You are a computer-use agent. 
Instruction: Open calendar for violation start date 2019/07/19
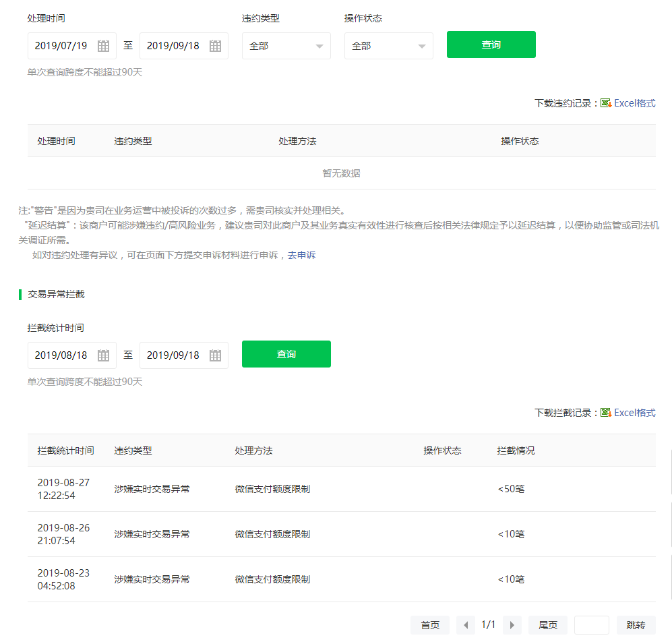(x=103, y=46)
